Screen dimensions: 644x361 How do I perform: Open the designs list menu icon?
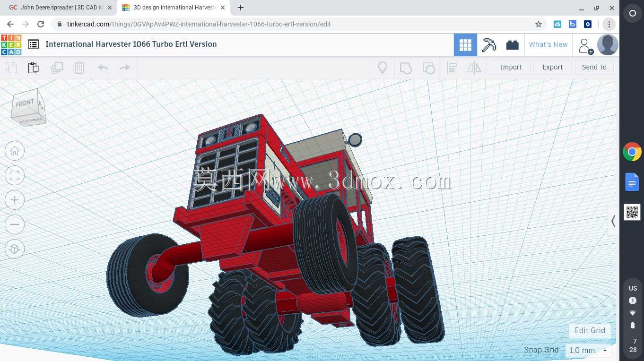(33, 44)
